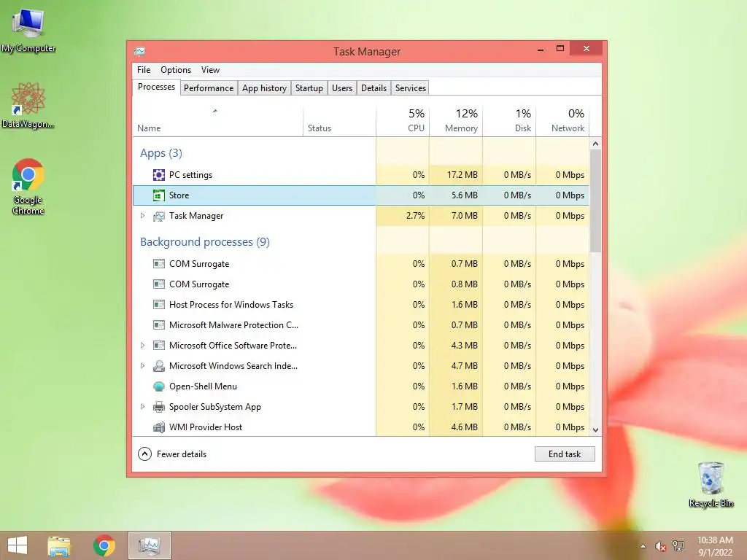Viewport: 747px width, 560px height.
Task: Sort by Network column header
Action: point(562,122)
